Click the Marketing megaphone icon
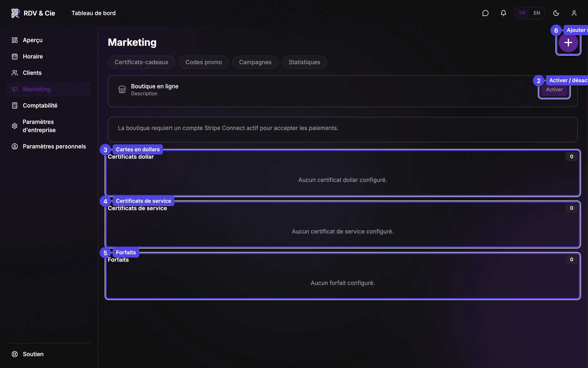The height and width of the screenshot is (368, 588). click(14, 89)
